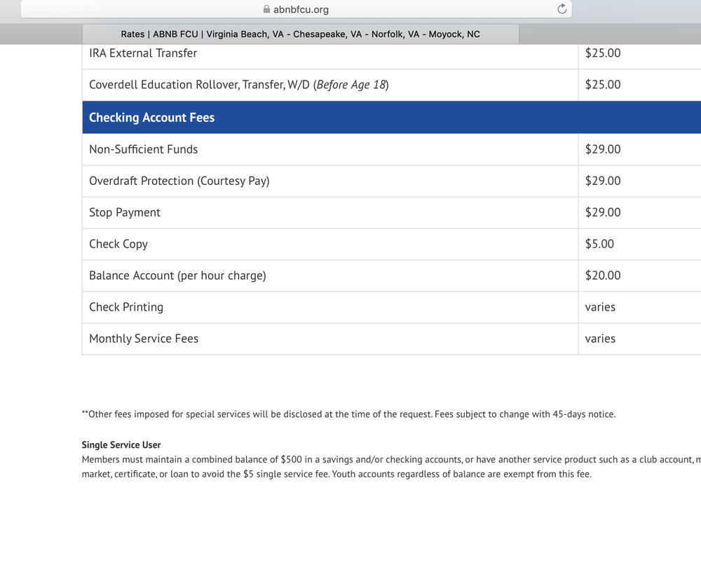
Task: Click the Other fees imposed footnote text
Action: pyautogui.click(x=348, y=414)
